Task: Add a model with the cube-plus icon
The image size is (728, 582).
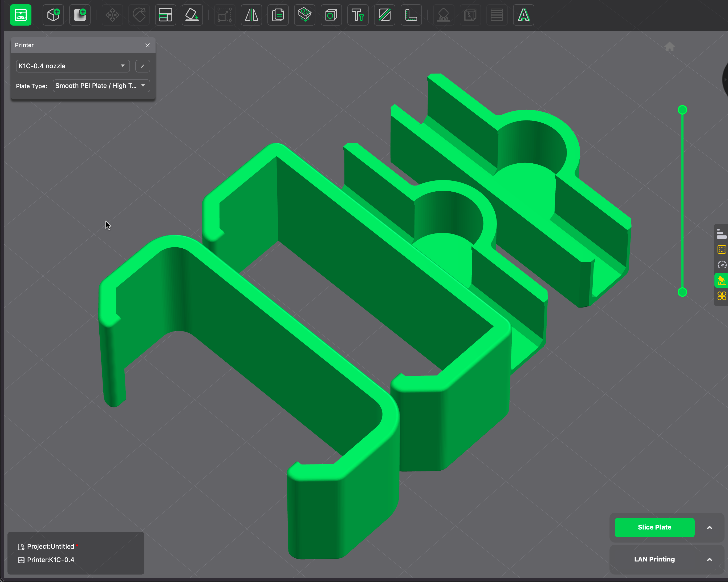Action: click(x=53, y=15)
